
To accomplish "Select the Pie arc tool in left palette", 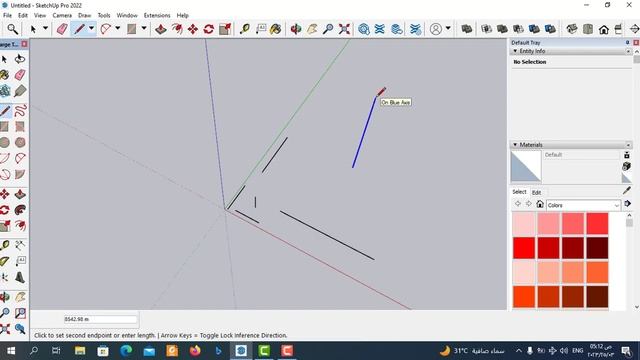I will coord(20,174).
